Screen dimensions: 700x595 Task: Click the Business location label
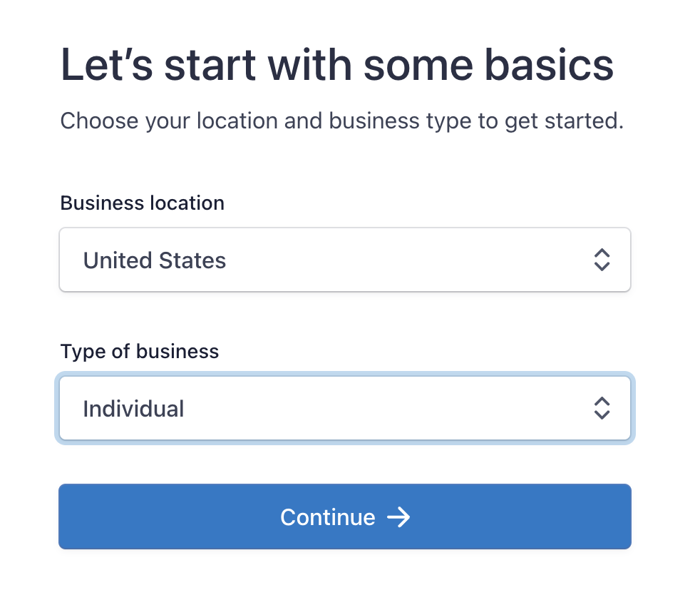pyautogui.click(x=142, y=203)
